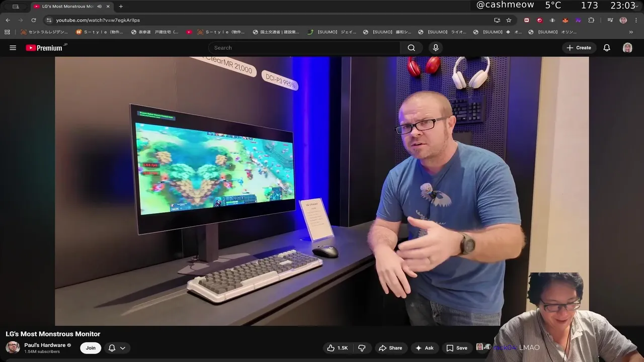Open the 【SUUMO】ライオ bookmark
The height and width of the screenshot is (362, 644).
click(442, 32)
